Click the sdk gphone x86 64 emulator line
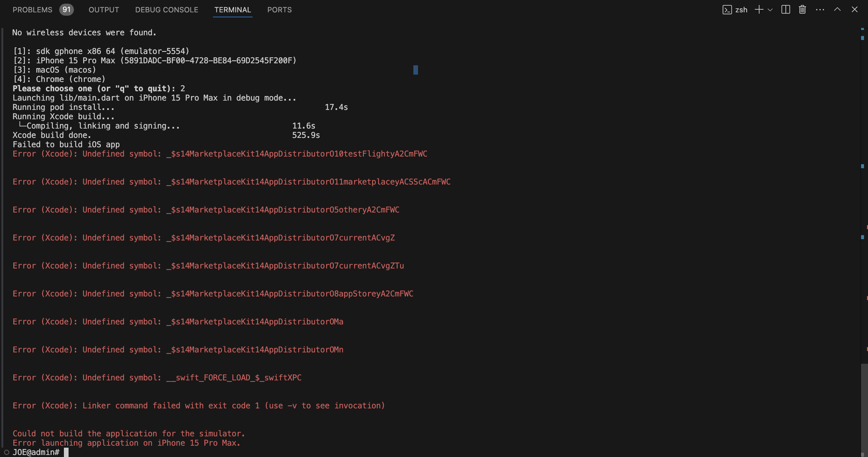This screenshot has width=868, height=457. pos(101,51)
